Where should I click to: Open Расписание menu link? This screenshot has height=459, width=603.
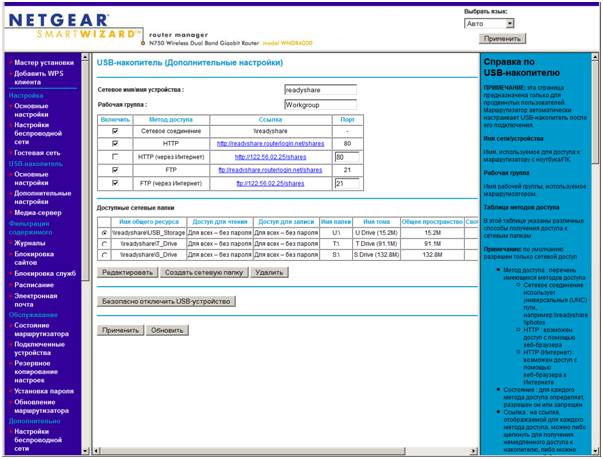34,285
